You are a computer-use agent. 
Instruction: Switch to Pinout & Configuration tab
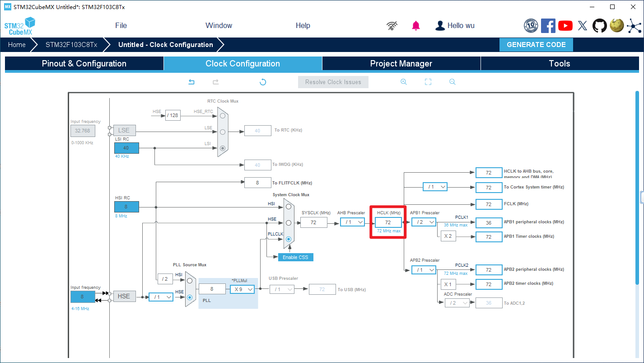coord(84,64)
